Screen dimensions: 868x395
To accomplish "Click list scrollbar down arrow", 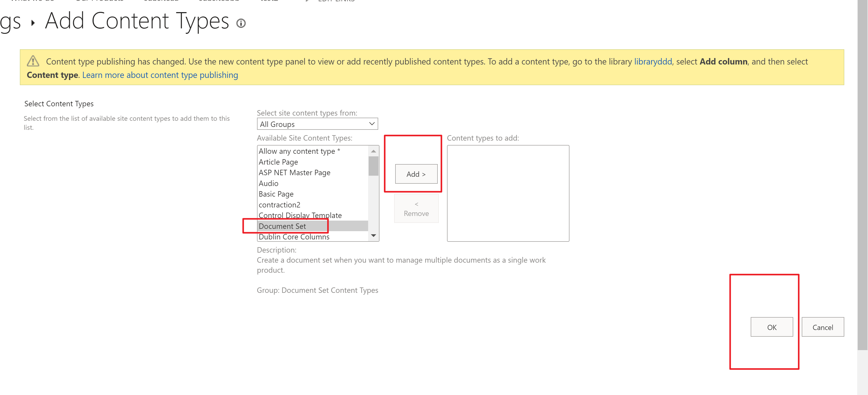I will point(373,236).
